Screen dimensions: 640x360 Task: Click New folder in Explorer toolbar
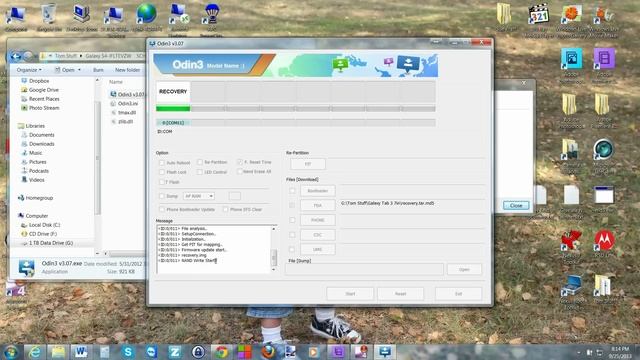tap(127, 70)
